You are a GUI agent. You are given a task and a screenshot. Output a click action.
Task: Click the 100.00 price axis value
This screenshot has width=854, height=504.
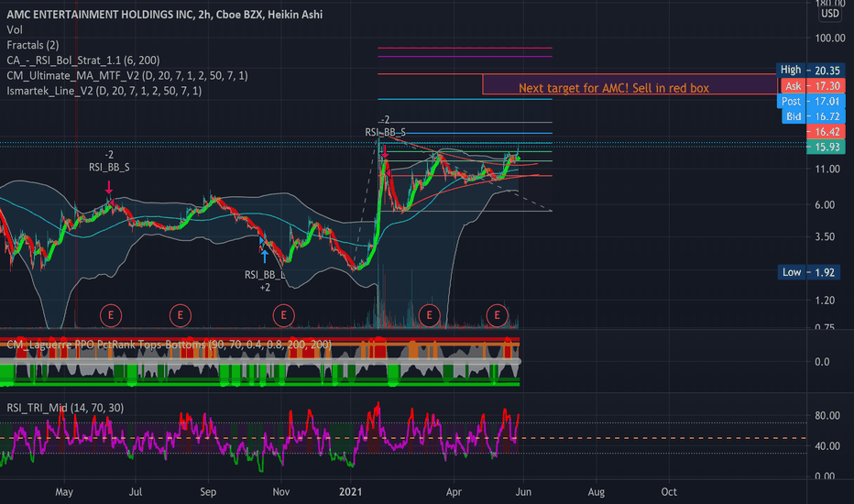(x=830, y=38)
